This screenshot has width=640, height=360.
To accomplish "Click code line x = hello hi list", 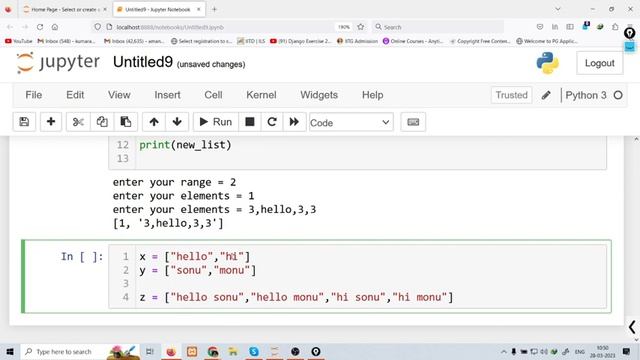I will pos(195,256).
